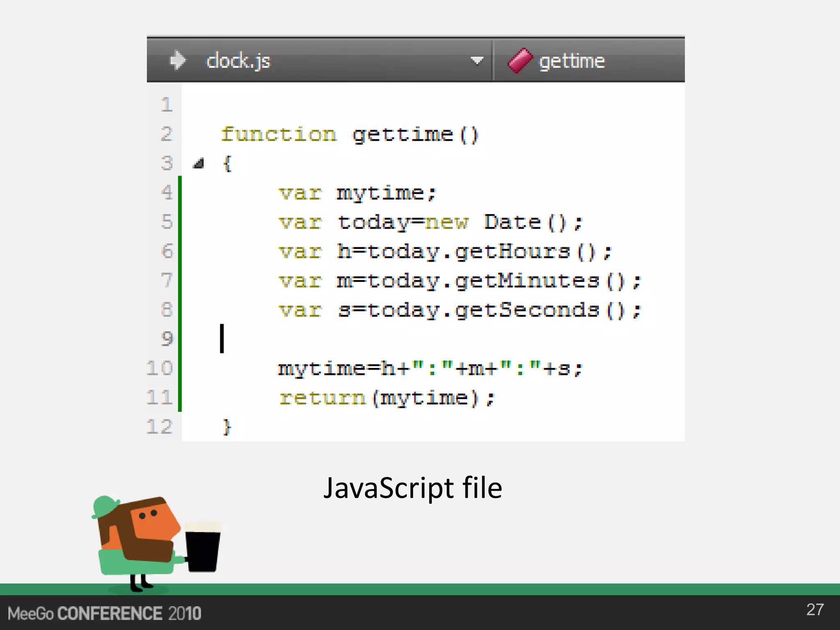This screenshot has height=630, width=840.
Task: Click getMinutes() call on line 7
Action: (539, 281)
